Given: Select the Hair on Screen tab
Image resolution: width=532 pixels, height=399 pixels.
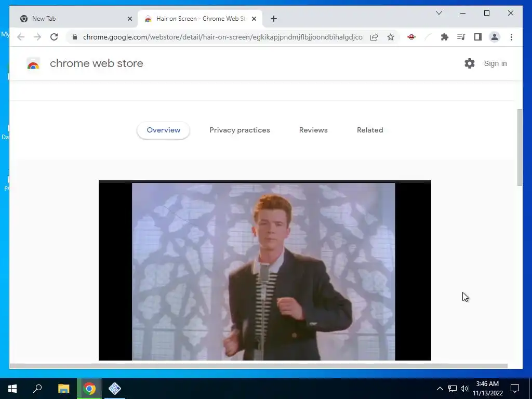Looking at the screenshot, I should click(x=200, y=19).
